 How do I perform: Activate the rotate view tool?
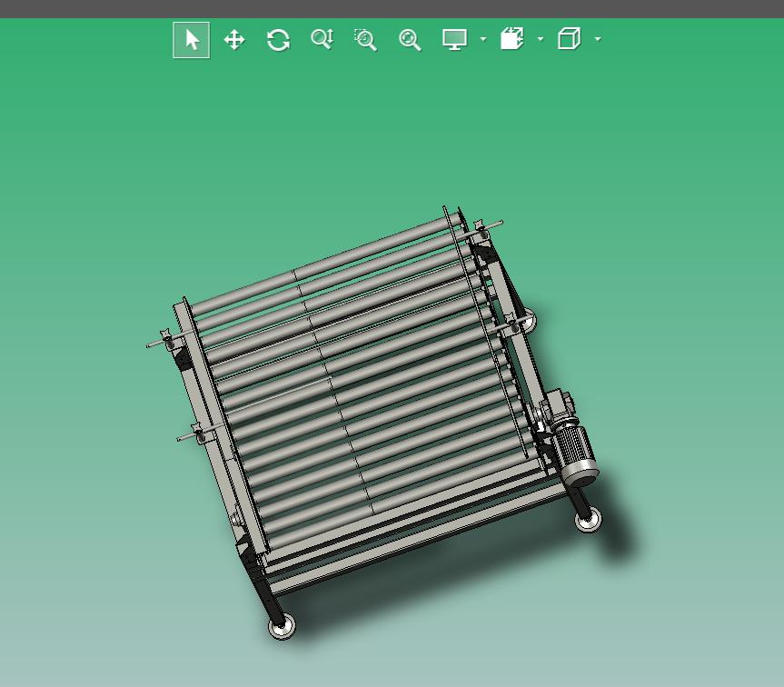[x=278, y=40]
